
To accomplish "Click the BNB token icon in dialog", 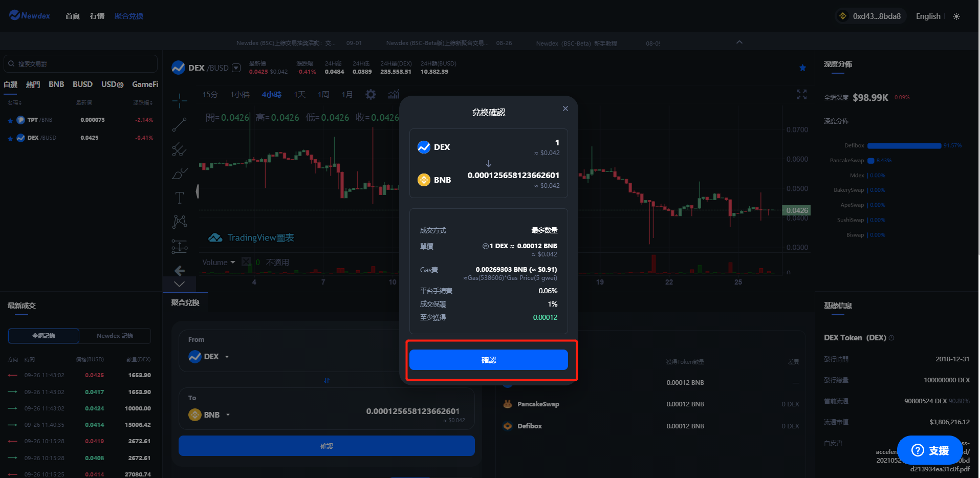I will click(x=424, y=180).
